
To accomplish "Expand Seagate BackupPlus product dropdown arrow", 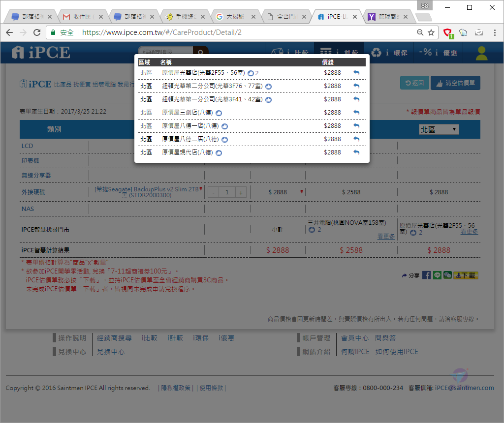I will pyautogui.click(x=201, y=188).
